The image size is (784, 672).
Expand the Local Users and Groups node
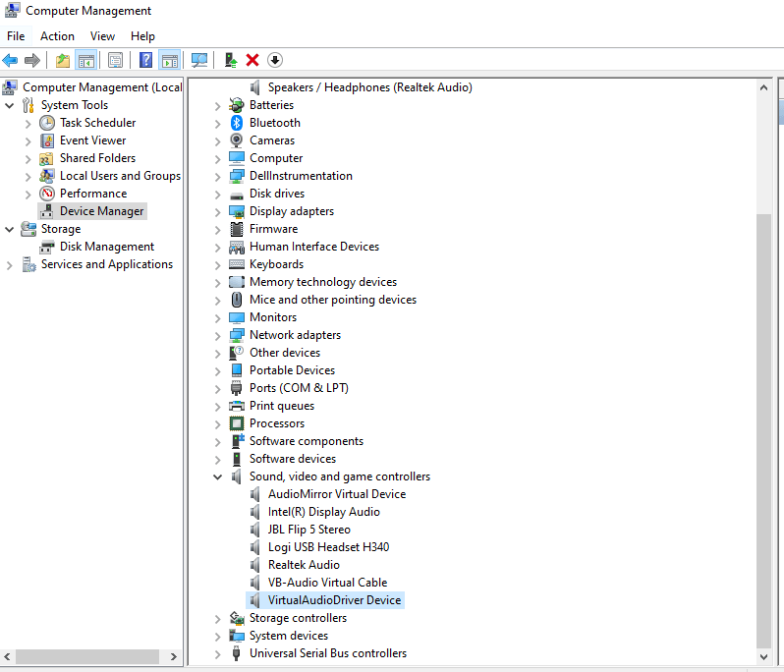[28, 177]
